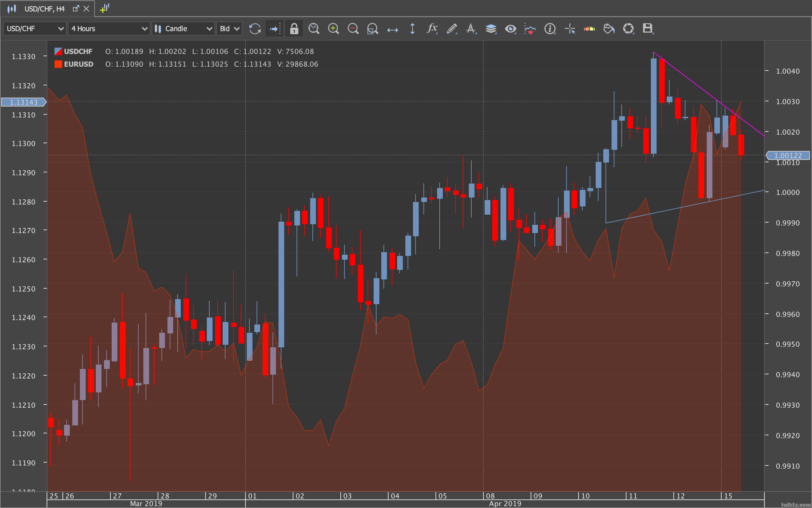Open the time-range zoom tool
This screenshot has width=812, height=508.
[314, 29]
